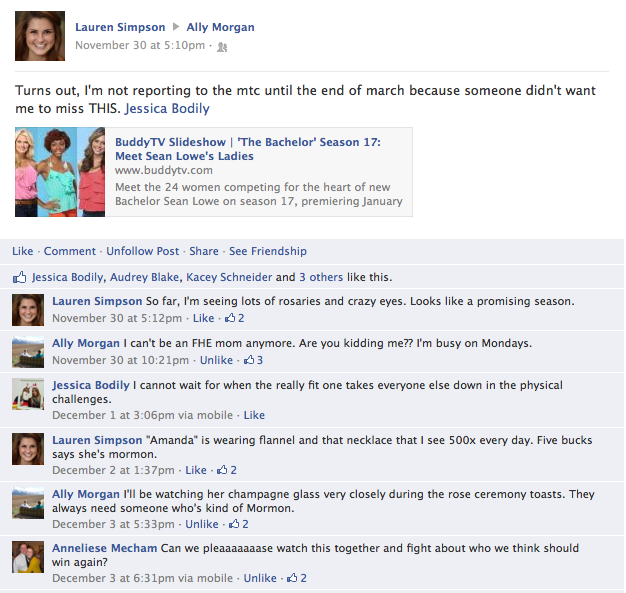Open the BuddyTV Slideshow Bachelor Season 17 link

[x=248, y=149]
